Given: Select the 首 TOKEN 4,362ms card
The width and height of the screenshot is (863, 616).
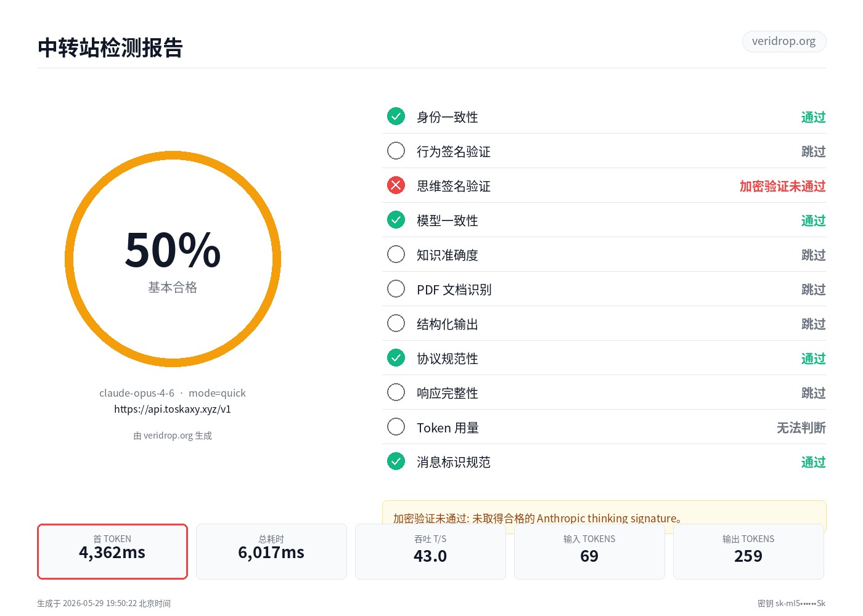Looking at the screenshot, I should pos(112,551).
